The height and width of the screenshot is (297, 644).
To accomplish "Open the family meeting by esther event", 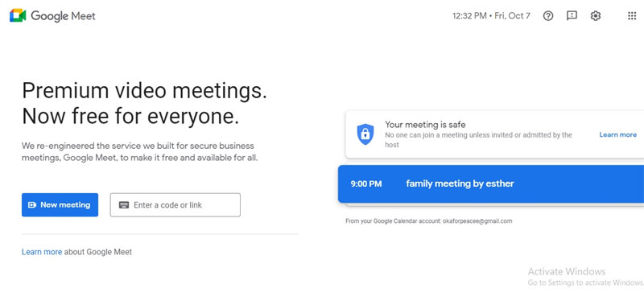I will (491, 184).
